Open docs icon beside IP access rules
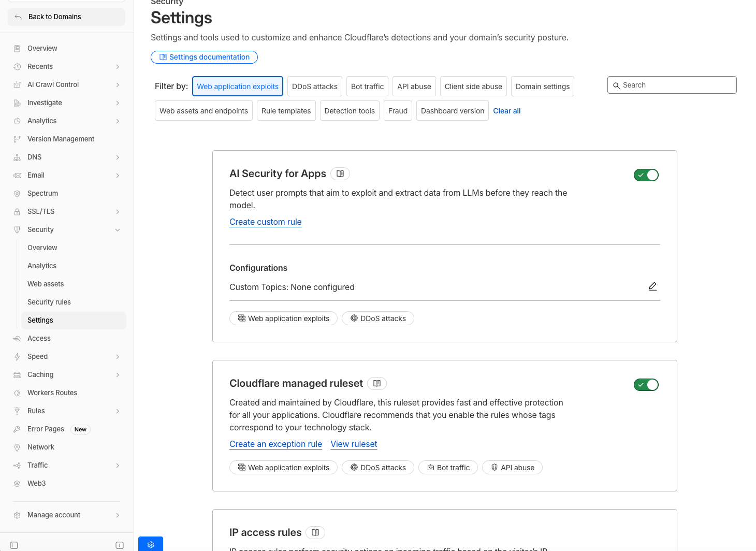This screenshot has width=756, height=551. click(x=315, y=532)
